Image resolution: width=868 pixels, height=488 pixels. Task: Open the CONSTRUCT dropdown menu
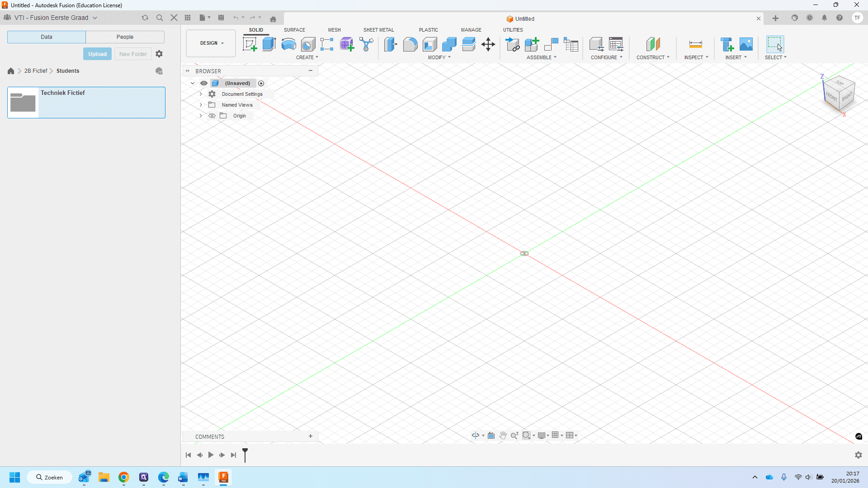653,57
